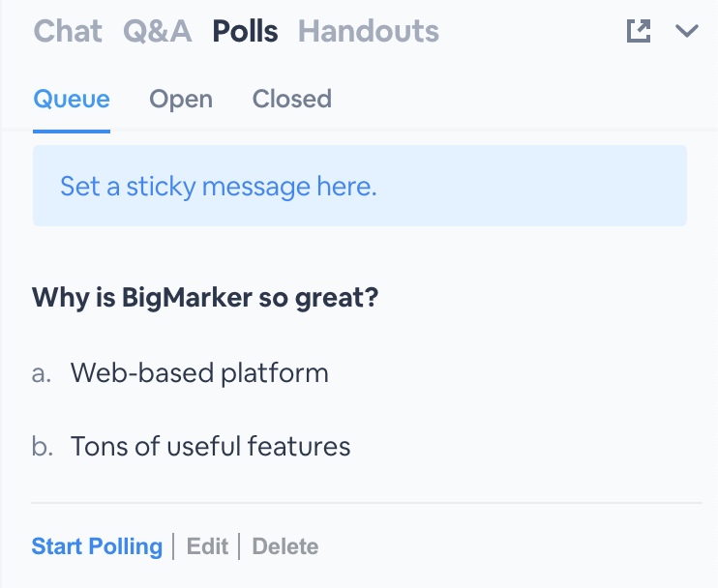
Task: Select answer 'Web-based platform'
Action: click(199, 373)
